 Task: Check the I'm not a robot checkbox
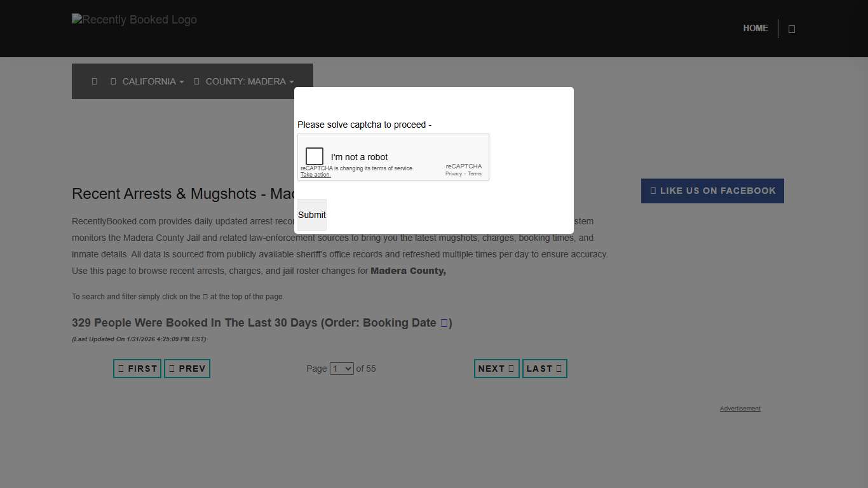point(314,156)
